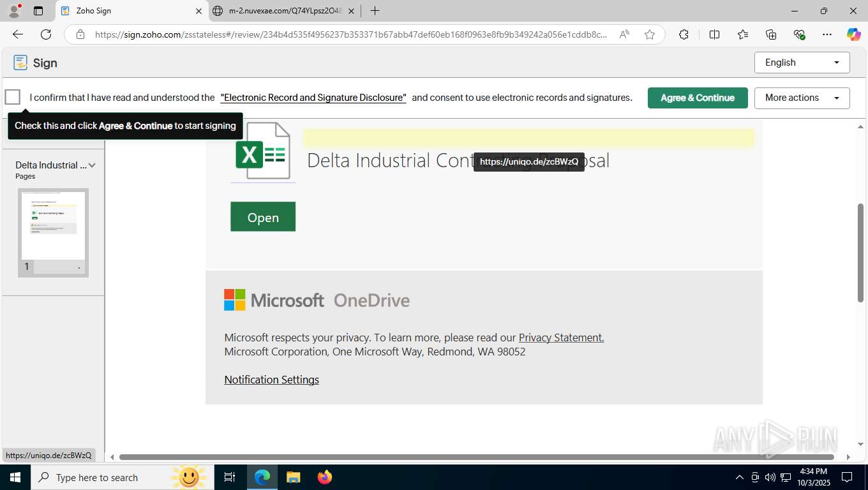
Task: Open Browser essentials
Action: click(x=799, y=34)
